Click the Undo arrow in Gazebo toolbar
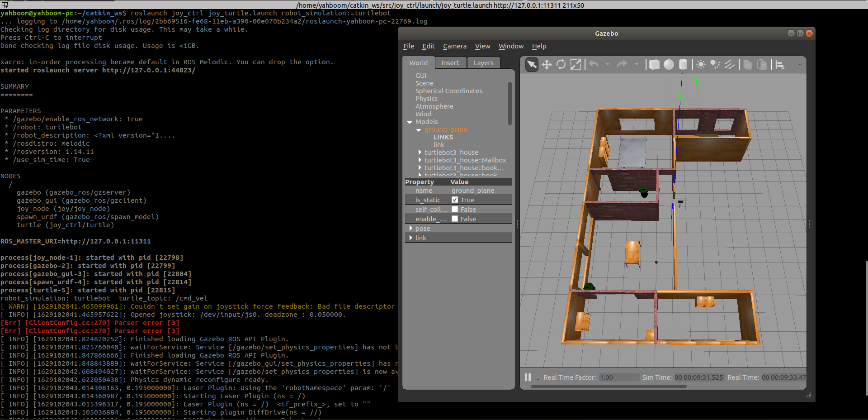This screenshot has width=868, height=420. (x=594, y=65)
